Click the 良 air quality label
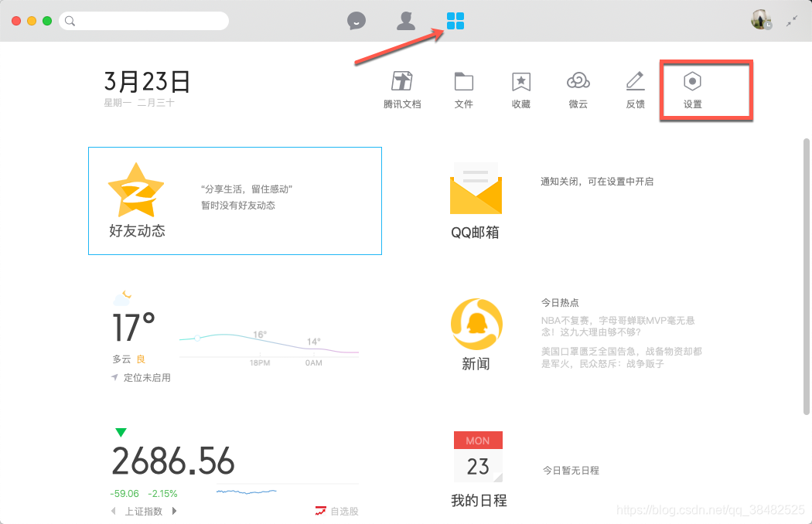The image size is (812, 524). tap(141, 359)
